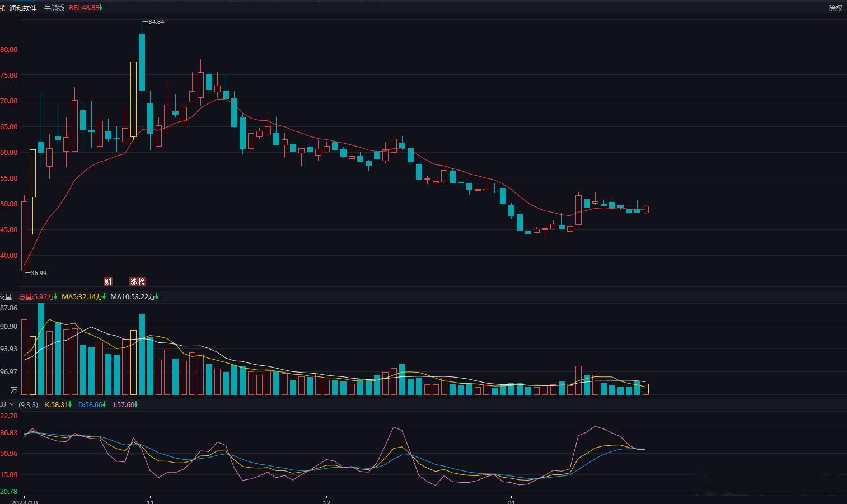
Task: Click the 70.00 price axis label
Action: point(9,101)
